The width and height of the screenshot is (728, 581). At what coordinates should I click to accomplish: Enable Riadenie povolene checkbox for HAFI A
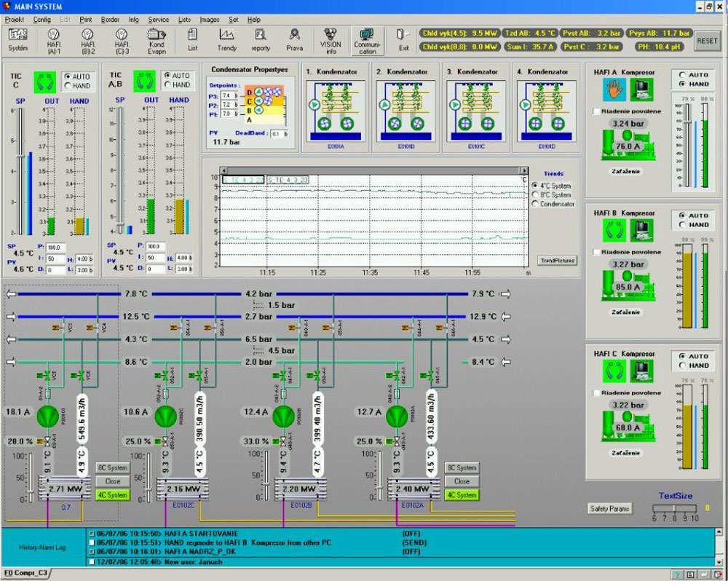click(597, 111)
